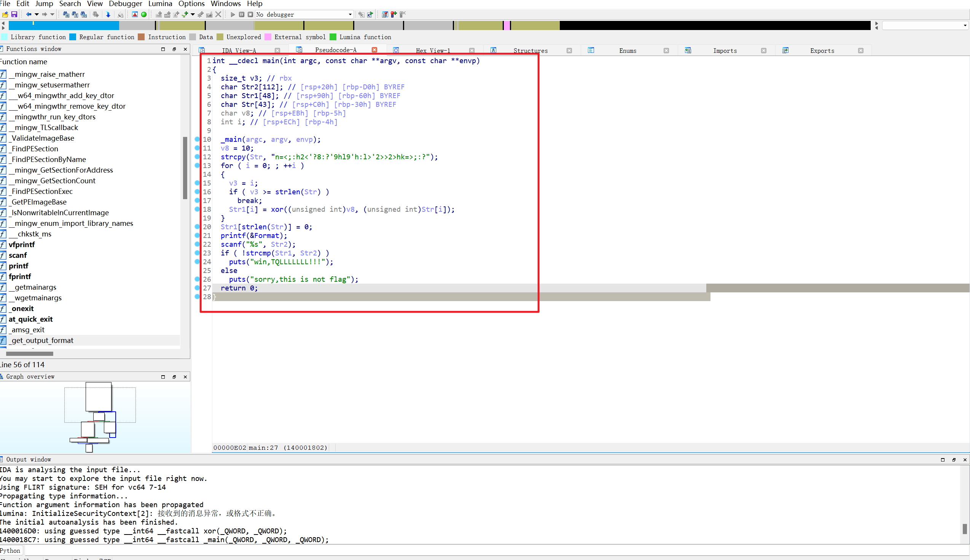Viewport: 970px width, 560px height.
Task: Click the green circle toolbar icon
Action: coord(144,14)
